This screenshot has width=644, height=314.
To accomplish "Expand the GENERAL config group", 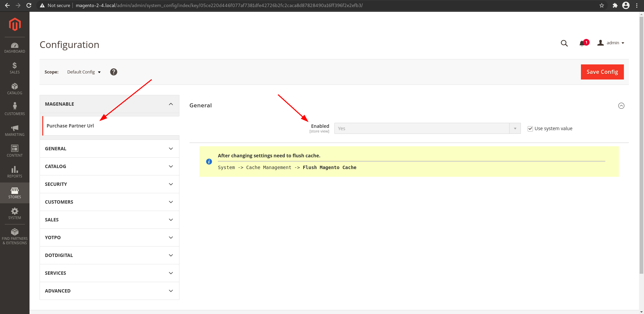I will click(x=109, y=149).
